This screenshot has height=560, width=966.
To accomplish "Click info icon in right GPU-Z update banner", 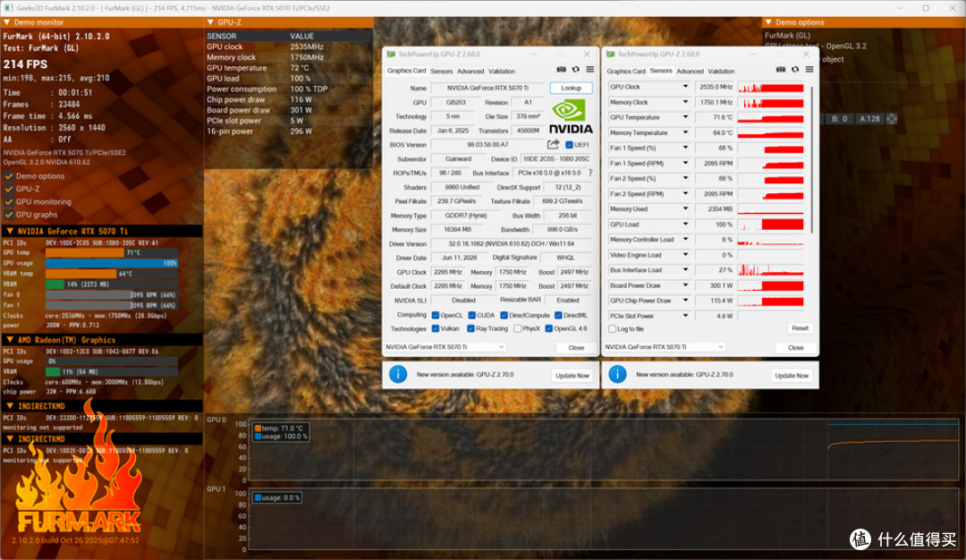I will point(617,374).
